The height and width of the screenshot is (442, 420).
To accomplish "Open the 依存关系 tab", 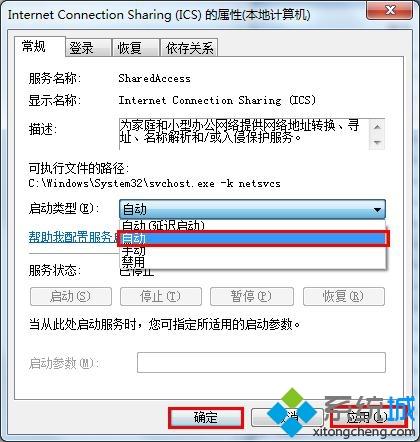I will click(189, 48).
